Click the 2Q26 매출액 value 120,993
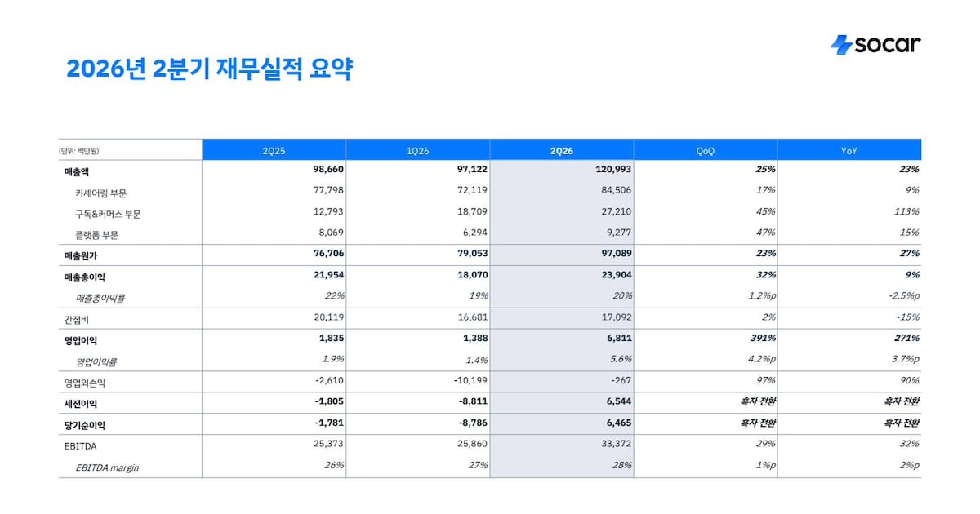This screenshot has width=980, height=514. coord(609,170)
